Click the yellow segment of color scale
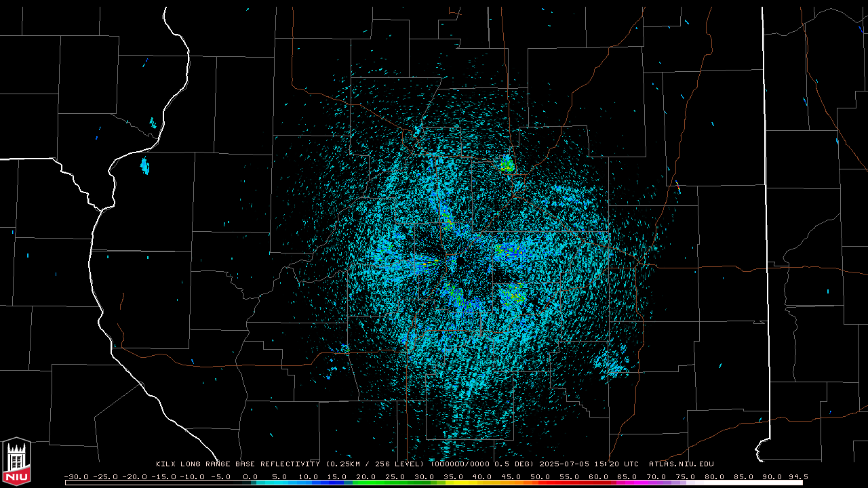 pyautogui.click(x=461, y=483)
